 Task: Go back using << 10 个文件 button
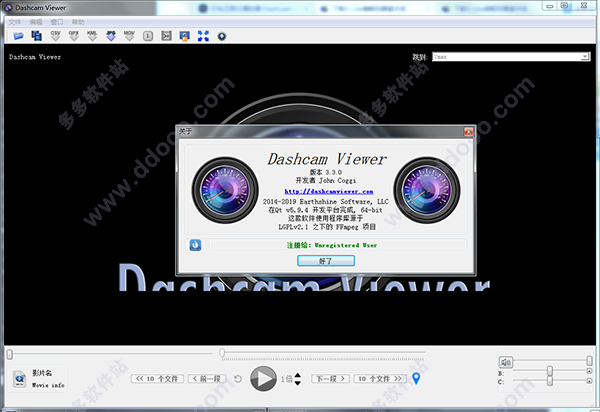pos(157,378)
